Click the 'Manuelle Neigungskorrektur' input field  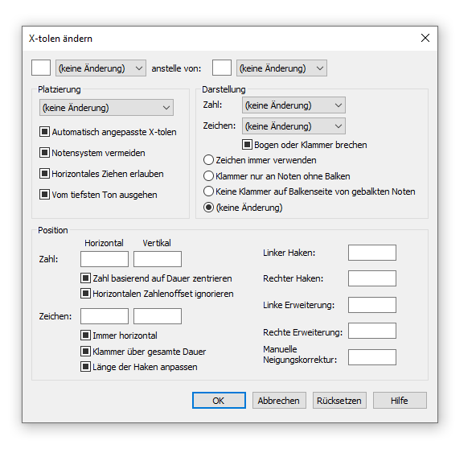[372, 357]
